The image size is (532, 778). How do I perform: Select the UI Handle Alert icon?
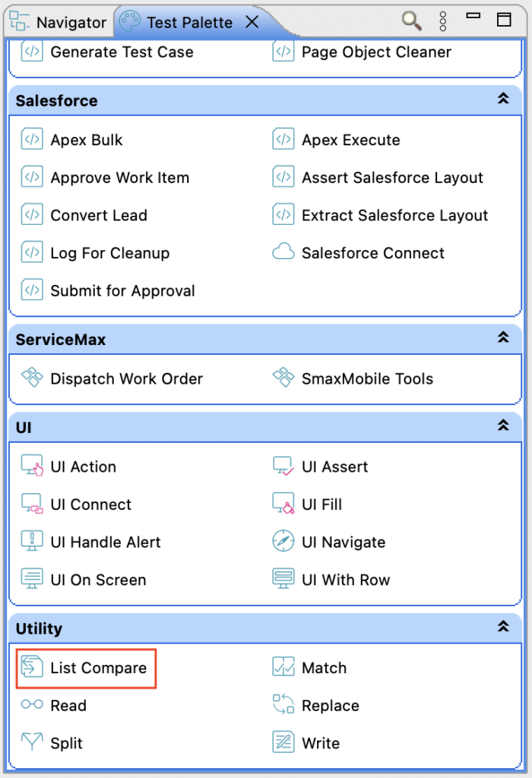(32, 542)
